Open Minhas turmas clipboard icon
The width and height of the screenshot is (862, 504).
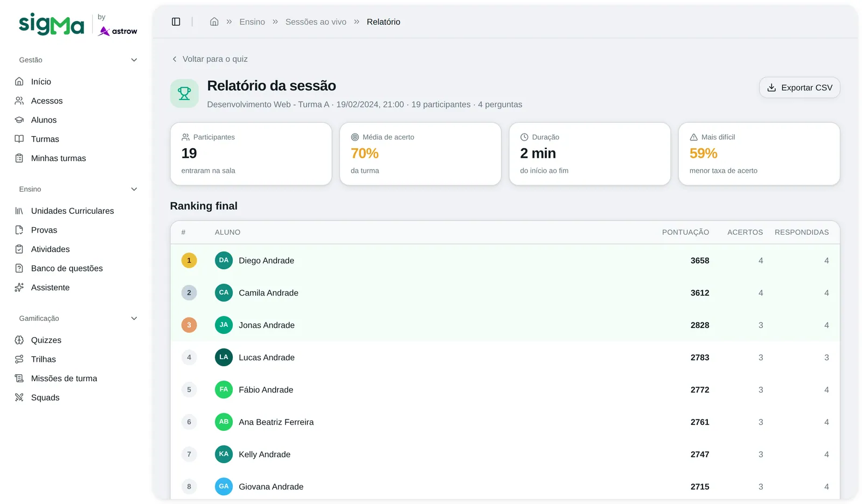tap(19, 158)
